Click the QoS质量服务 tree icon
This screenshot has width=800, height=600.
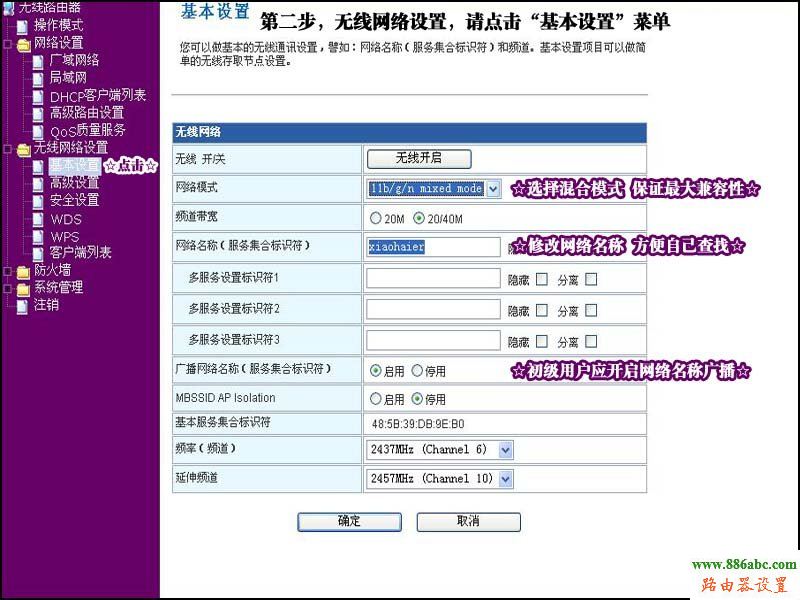pos(37,132)
